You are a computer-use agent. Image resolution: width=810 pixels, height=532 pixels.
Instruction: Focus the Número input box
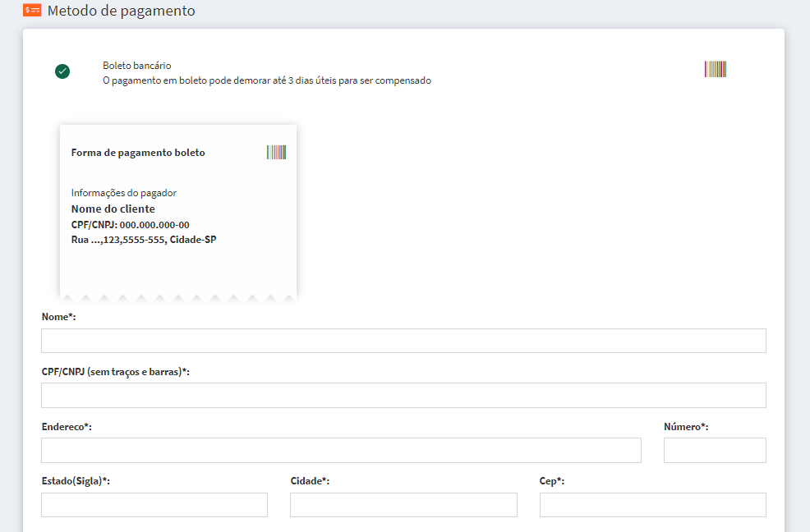[x=715, y=450]
